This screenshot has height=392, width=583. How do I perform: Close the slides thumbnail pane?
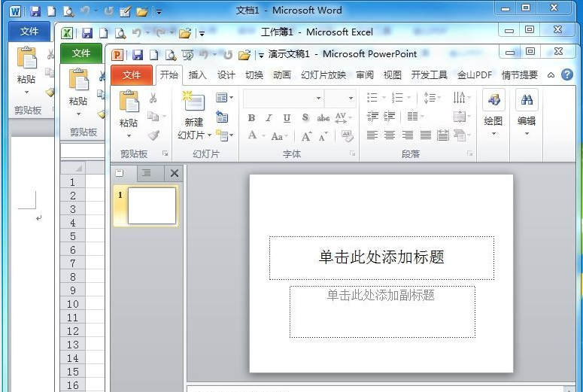click(x=174, y=173)
